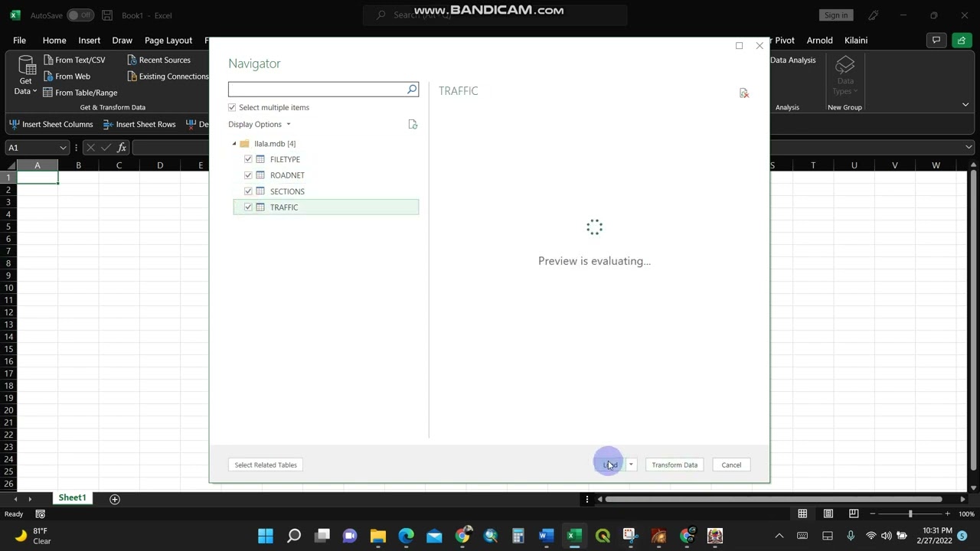Viewport: 980px width, 551px height.
Task: Click the Load button
Action: (610, 465)
